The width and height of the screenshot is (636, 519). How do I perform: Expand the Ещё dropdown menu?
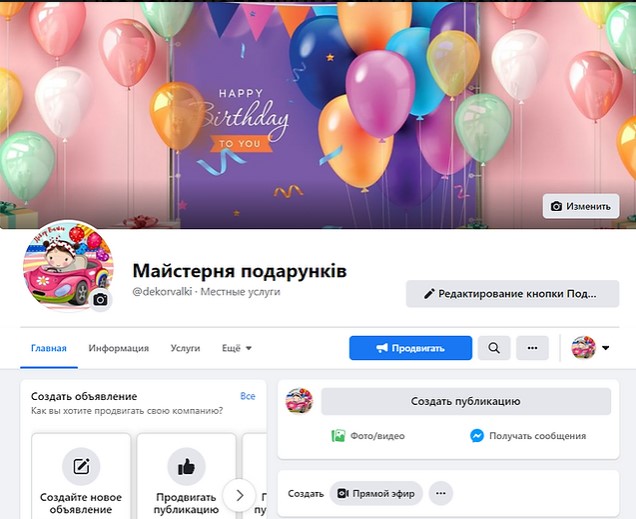pos(237,348)
